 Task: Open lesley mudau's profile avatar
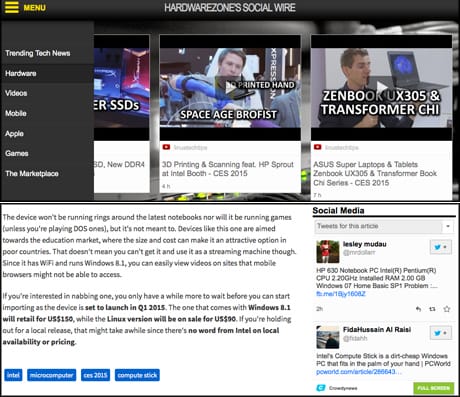(x=328, y=251)
